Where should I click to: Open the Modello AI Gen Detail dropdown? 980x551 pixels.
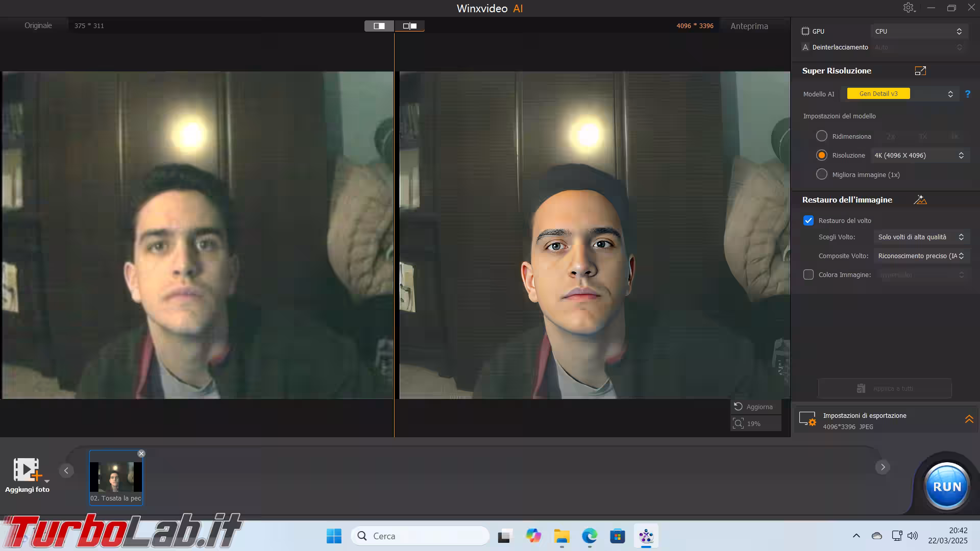pyautogui.click(x=901, y=94)
